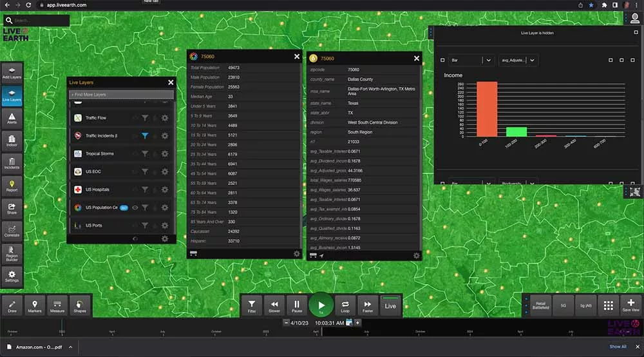Image resolution: width=644 pixels, height=357 pixels.
Task: Toggle Live mode on the timeline
Action: 390,306
